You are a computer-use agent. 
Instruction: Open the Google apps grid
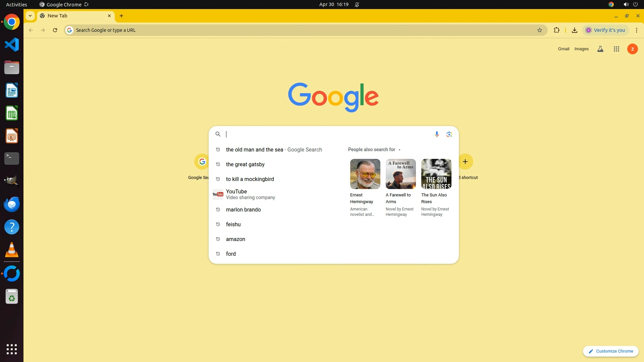(616, 49)
